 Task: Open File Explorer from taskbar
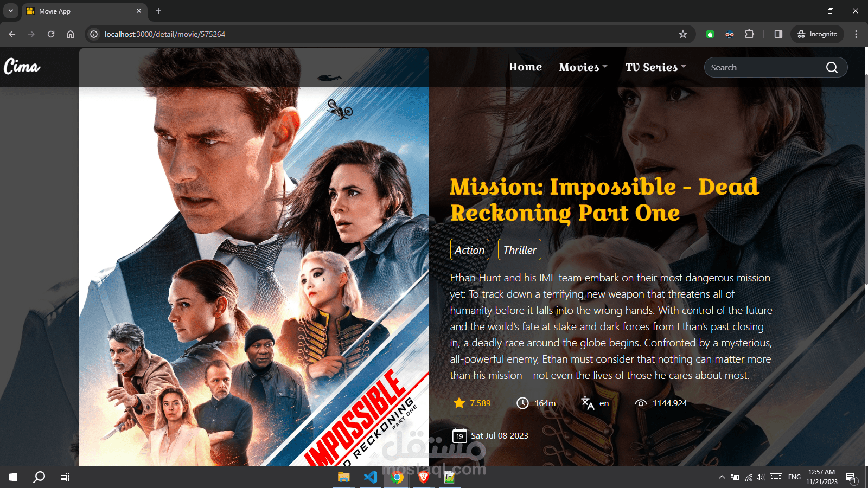[x=344, y=477]
